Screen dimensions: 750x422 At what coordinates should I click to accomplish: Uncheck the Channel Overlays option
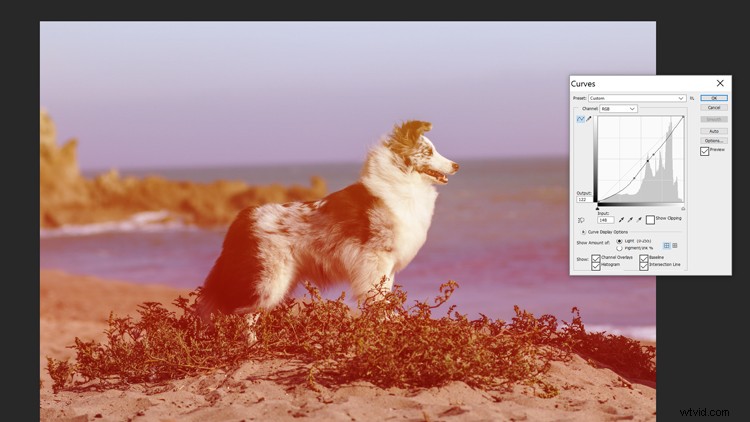pyautogui.click(x=596, y=258)
